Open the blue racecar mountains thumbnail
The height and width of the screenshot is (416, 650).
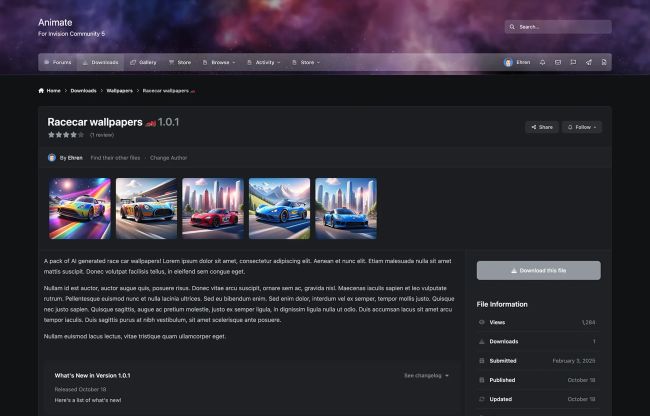(279, 208)
